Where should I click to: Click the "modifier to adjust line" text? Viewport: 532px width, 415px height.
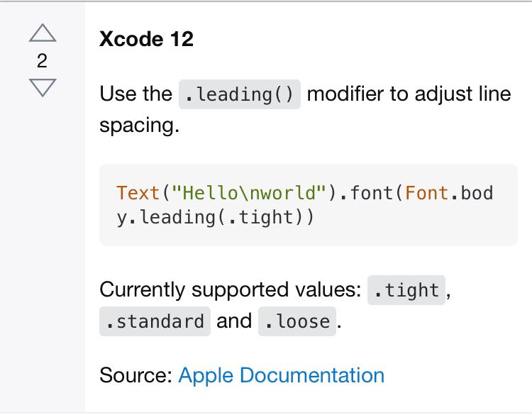pos(409,94)
